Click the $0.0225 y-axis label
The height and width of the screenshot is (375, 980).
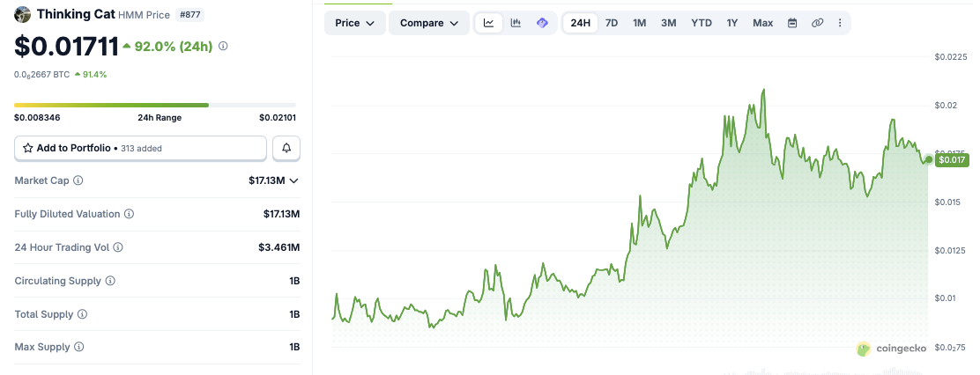click(x=951, y=57)
